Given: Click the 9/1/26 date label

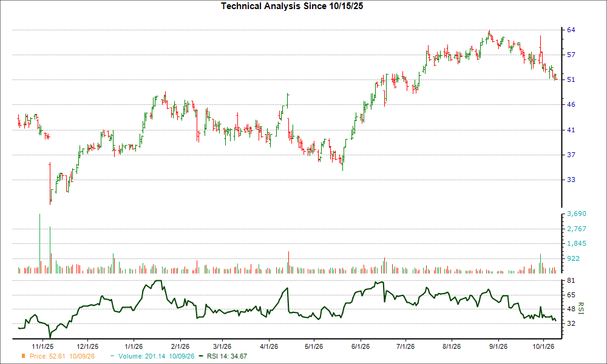Looking at the screenshot, I should point(498,346).
